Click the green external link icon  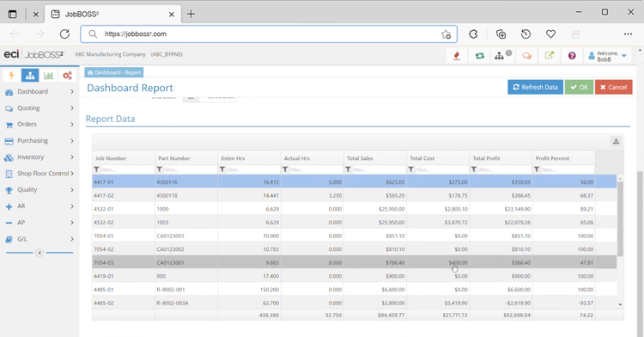click(x=550, y=56)
